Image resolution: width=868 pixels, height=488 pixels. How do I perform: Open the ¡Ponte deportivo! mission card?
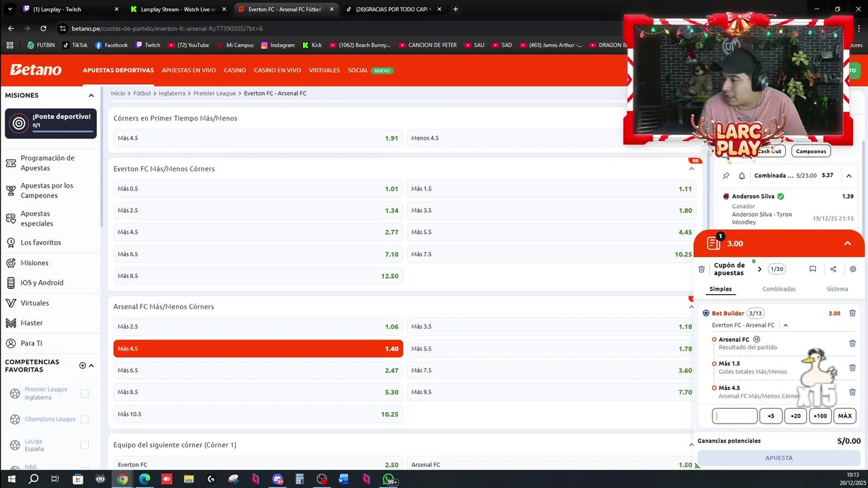[51, 123]
